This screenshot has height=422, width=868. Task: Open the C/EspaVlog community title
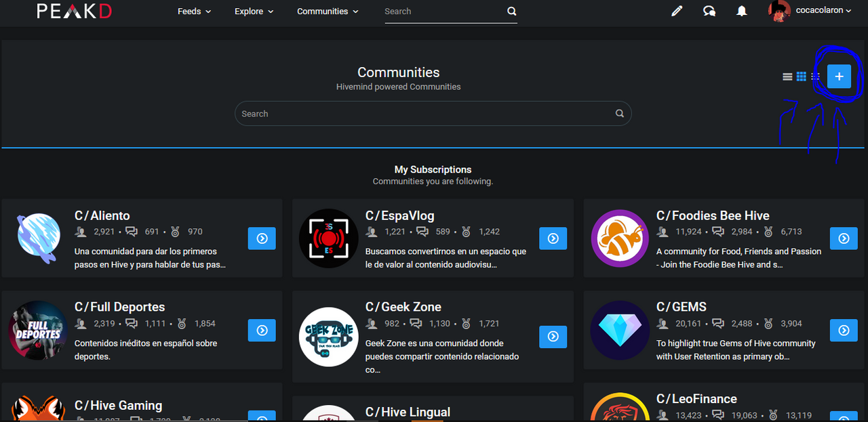(x=399, y=216)
